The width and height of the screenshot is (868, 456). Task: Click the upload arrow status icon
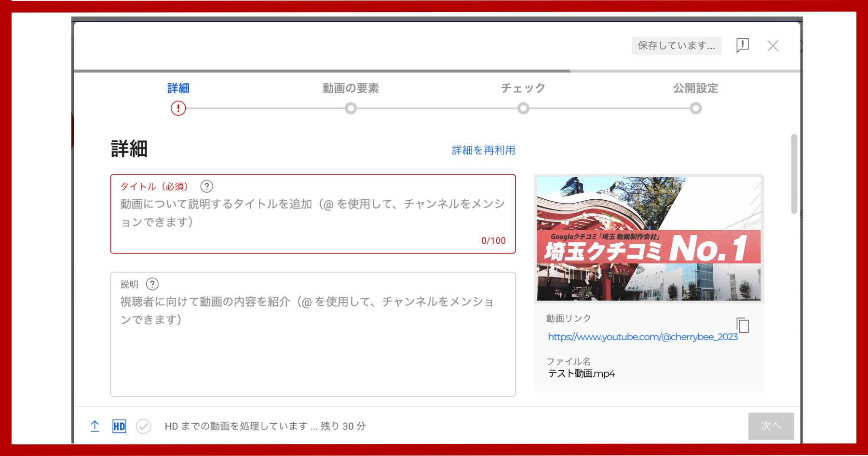pyautogui.click(x=95, y=426)
